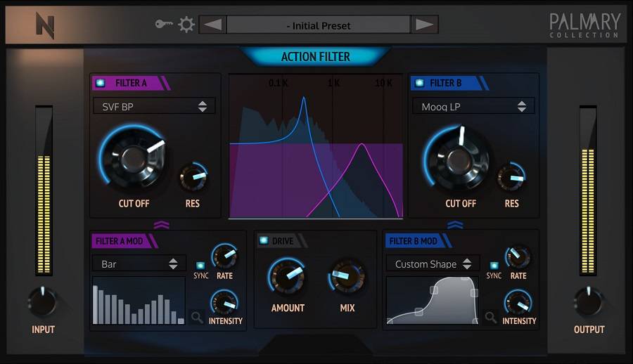Toggle the Filter A power switch
Viewport: 633px width, 364px height.
(101, 83)
